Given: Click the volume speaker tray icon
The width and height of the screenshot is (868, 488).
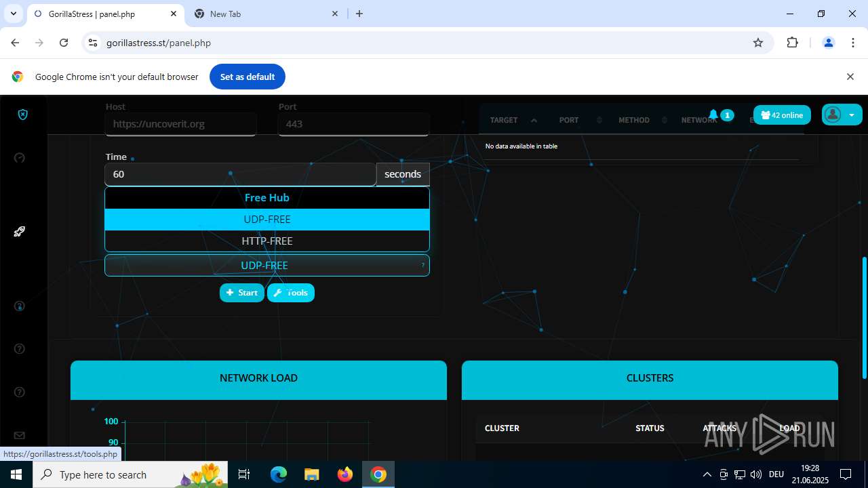Looking at the screenshot, I should click(x=756, y=474).
